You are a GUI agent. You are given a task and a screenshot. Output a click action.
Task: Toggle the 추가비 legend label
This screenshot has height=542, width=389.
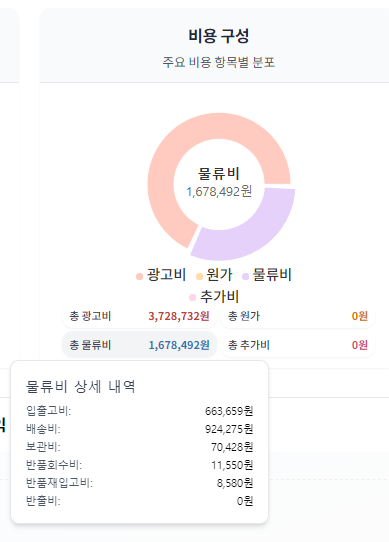(x=220, y=296)
